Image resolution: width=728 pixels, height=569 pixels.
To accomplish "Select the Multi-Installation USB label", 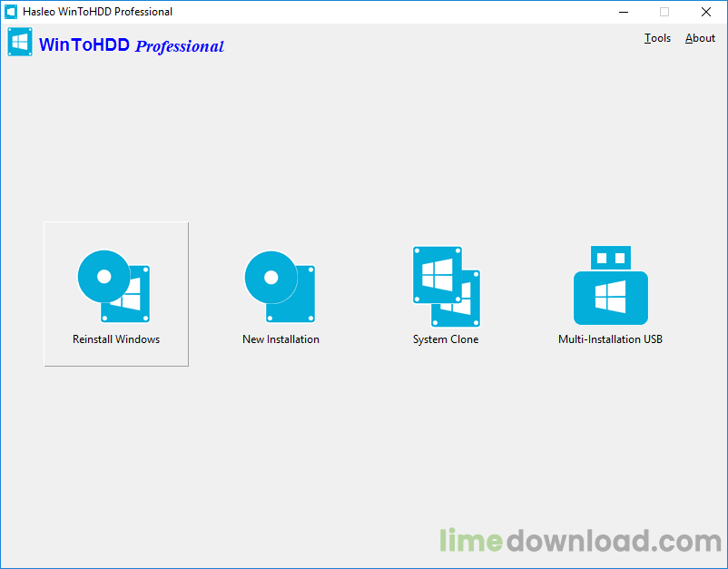I will pos(611,339).
